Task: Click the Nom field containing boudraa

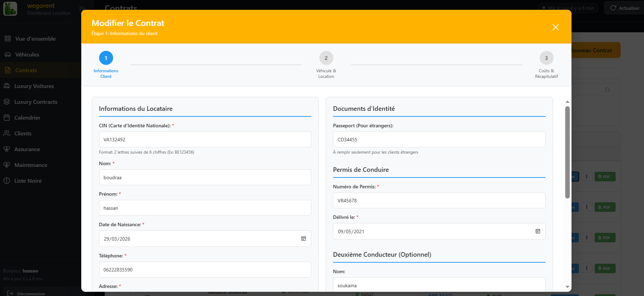Action: pyautogui.click(x=205, y=177)
